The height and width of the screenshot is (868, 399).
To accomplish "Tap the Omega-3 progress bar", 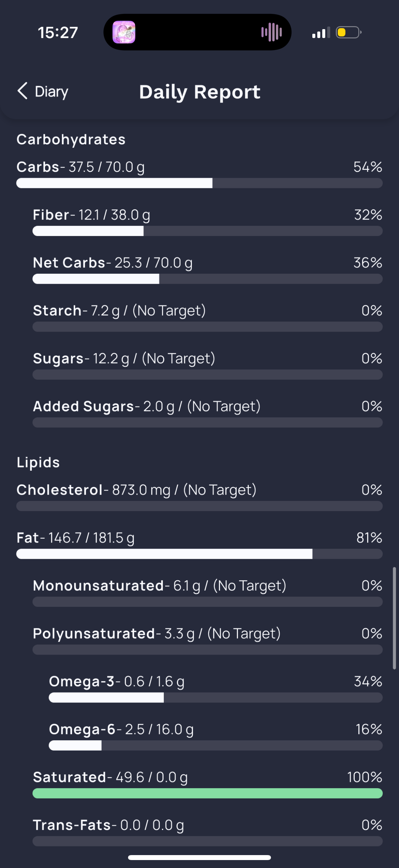I will tap(215, 698).
